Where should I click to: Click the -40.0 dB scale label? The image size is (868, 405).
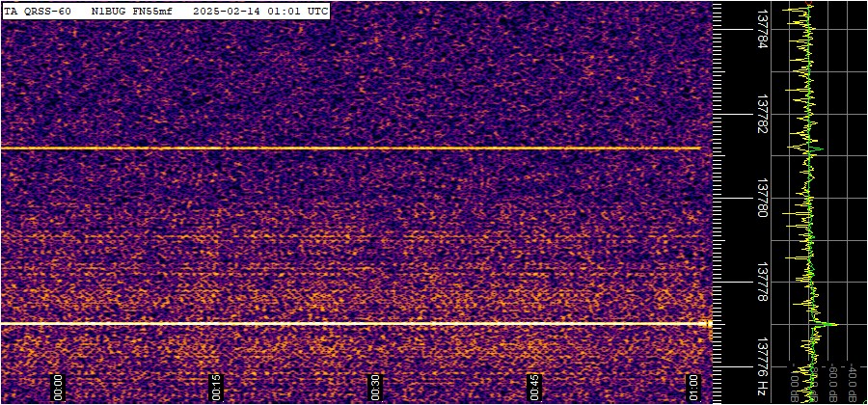click(853, 383)
